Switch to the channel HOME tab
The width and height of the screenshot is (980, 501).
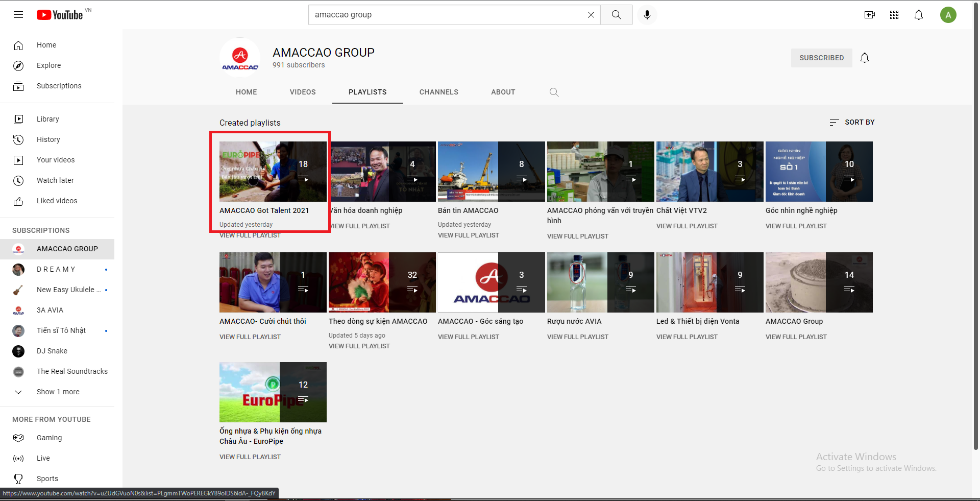247,92
